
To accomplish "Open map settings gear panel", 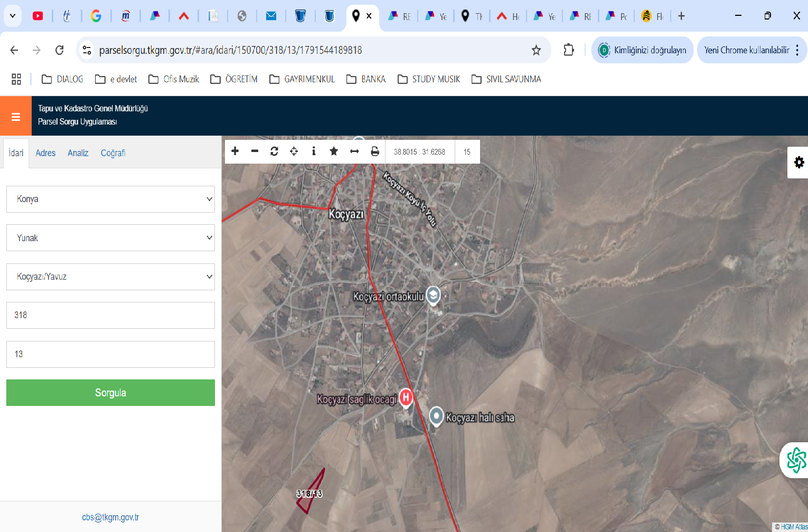I will (799, 163).
